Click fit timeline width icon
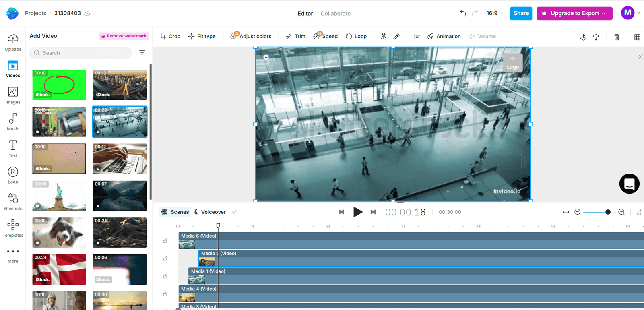The image size is (644, 310). 566,212
